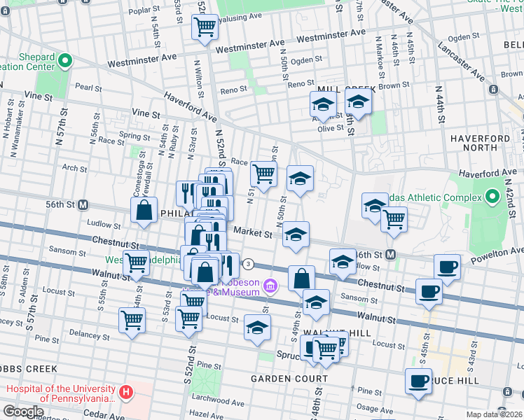Select the coffee cup marker on Chestnut St
The height and width of the screenshot is (420, 524).
pos(429,292)
